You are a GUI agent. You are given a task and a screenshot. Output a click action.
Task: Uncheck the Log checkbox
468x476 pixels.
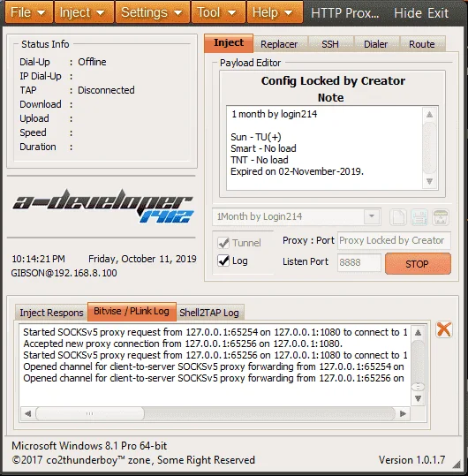pos(223,261)
